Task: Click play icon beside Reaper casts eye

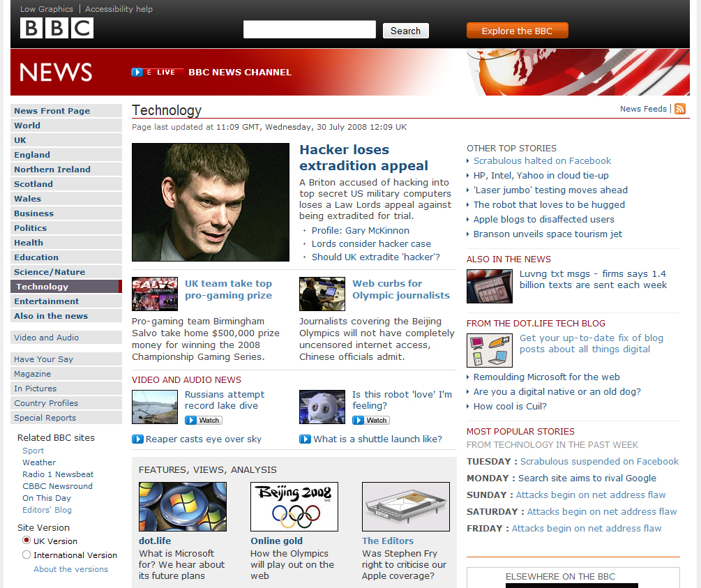Action: pos(137,439)
